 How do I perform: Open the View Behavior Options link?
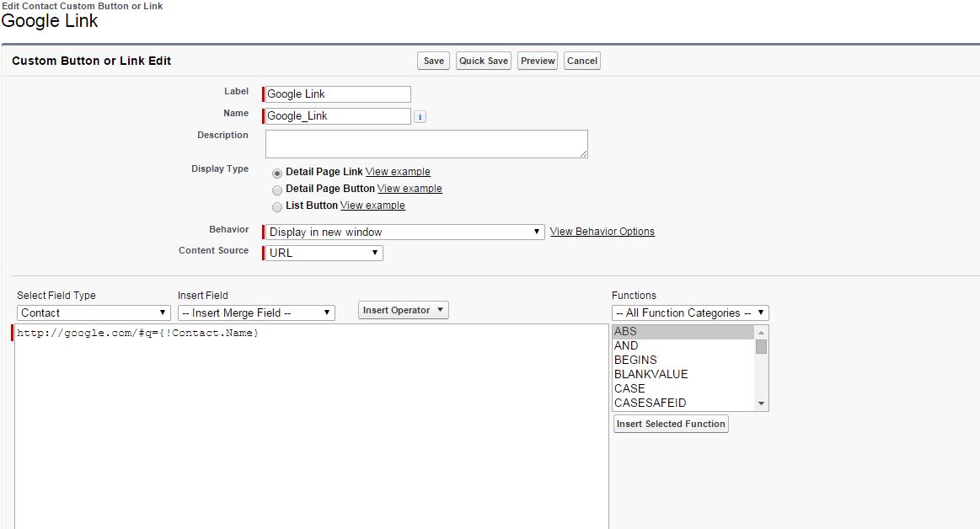602,232
